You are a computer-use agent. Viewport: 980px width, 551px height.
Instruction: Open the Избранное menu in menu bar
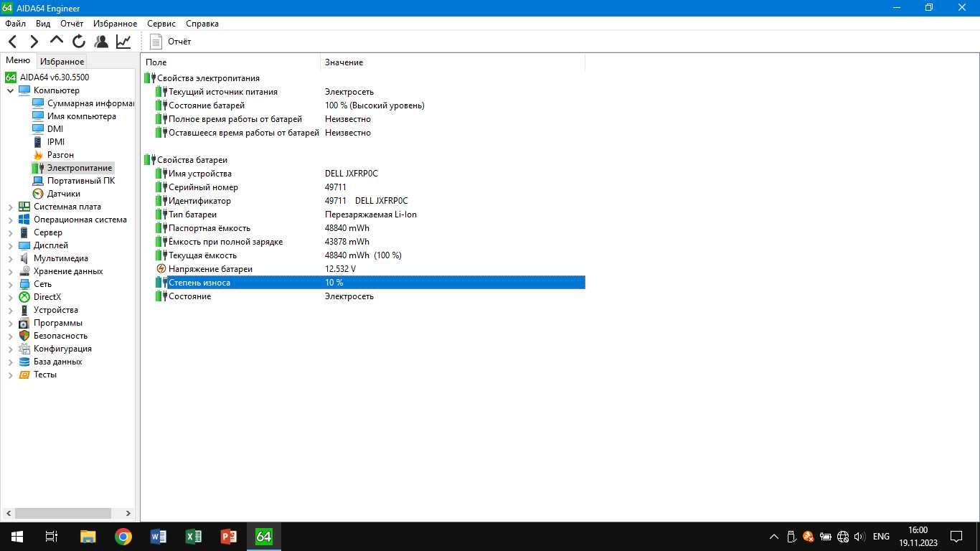(x=115, y=24)
